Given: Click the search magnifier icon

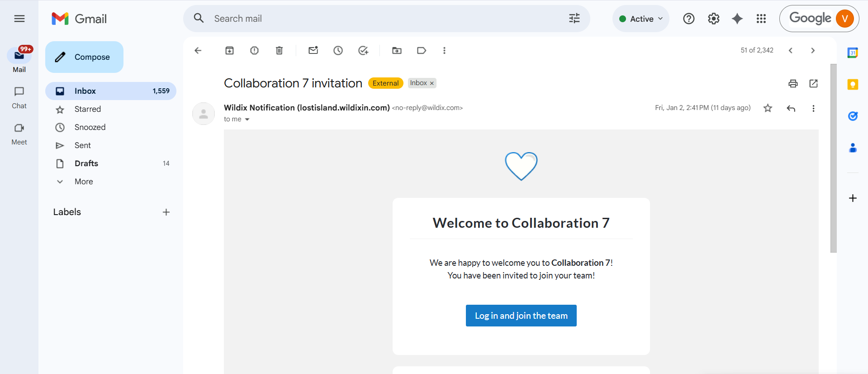Looking at the screenshot, I should pyautogui.click(x=199, y=18).
